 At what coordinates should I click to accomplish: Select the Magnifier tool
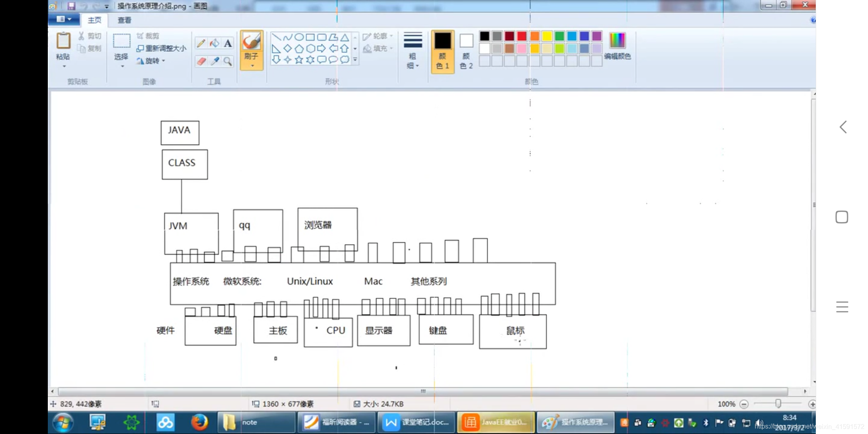(x=228, y=61)
